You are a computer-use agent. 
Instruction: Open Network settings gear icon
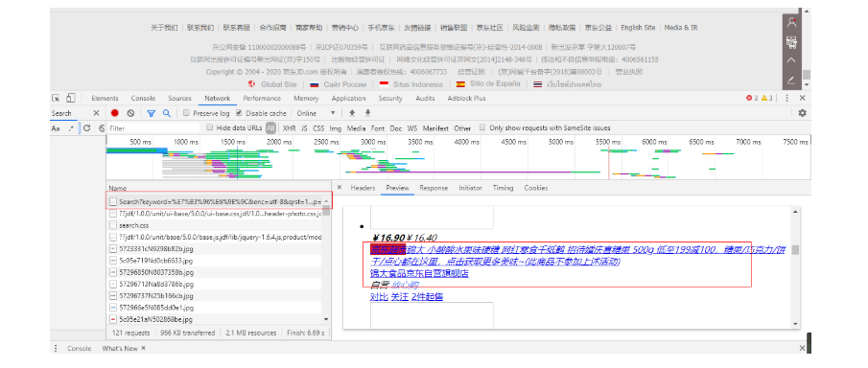pyautogui.click(x=802, y=113)
